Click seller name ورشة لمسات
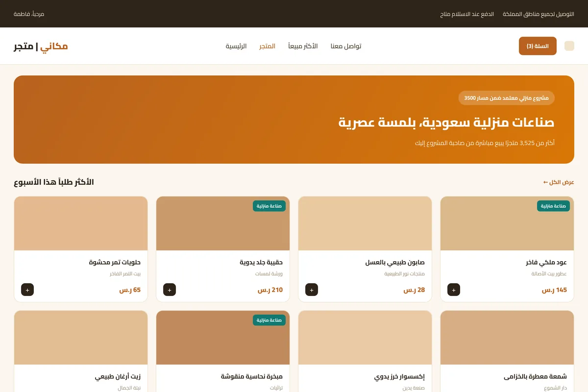 point(269,274)
